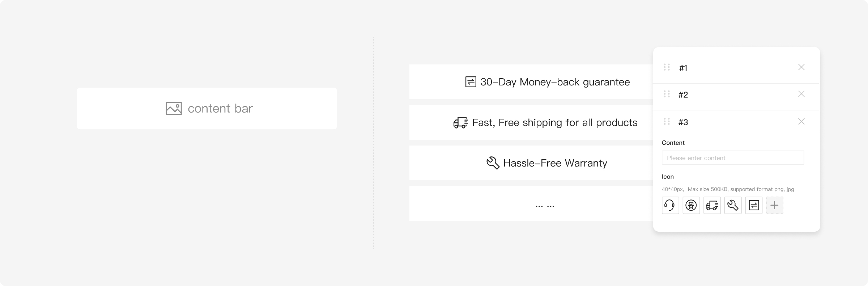This screenshot has width=868, height=286.
Task: Choose the star badge icon
Action: pos(691,205)
